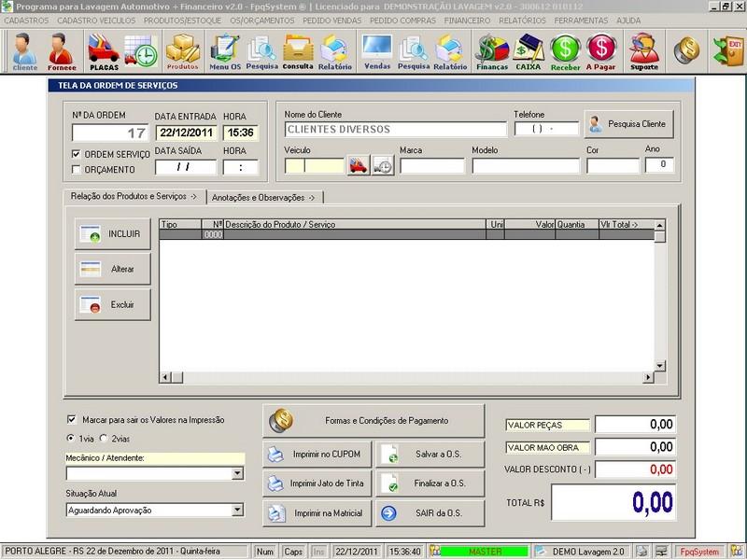Image resolution: width=747 pixels, height=560 pixels.
Task: Click Finalizar a O.S. button
Action: (x=430, y=483)
